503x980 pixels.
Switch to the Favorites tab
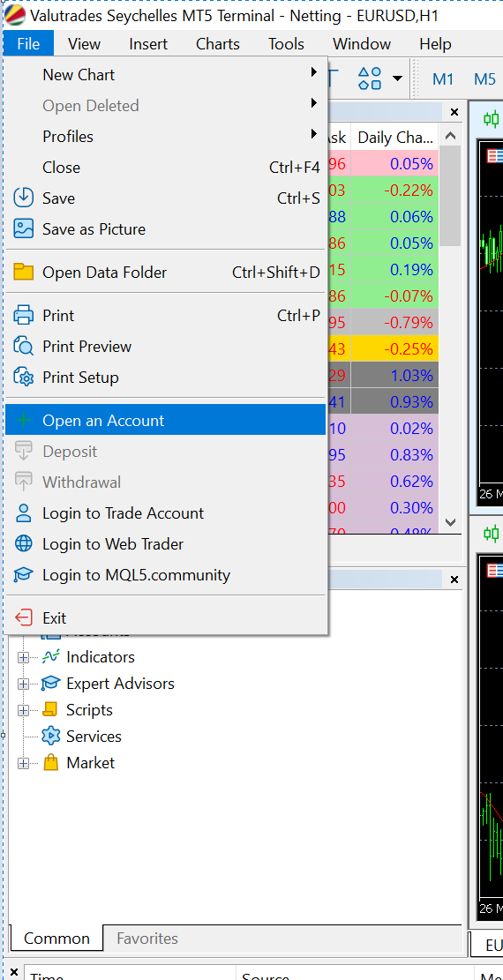pos(147,939)
